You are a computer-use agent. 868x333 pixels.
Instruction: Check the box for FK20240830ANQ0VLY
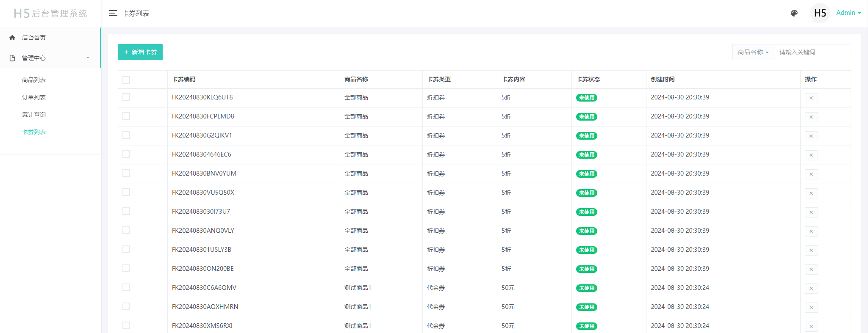tap(126, 230)
